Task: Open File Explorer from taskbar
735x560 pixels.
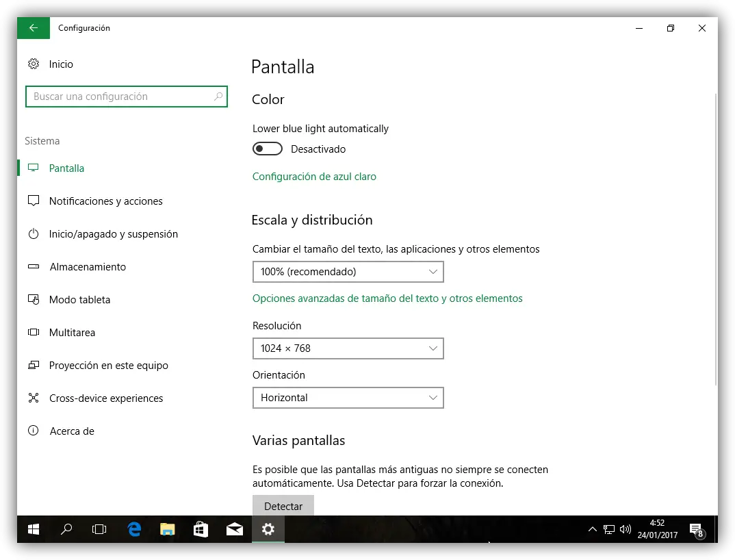Action: click(168, 529)
